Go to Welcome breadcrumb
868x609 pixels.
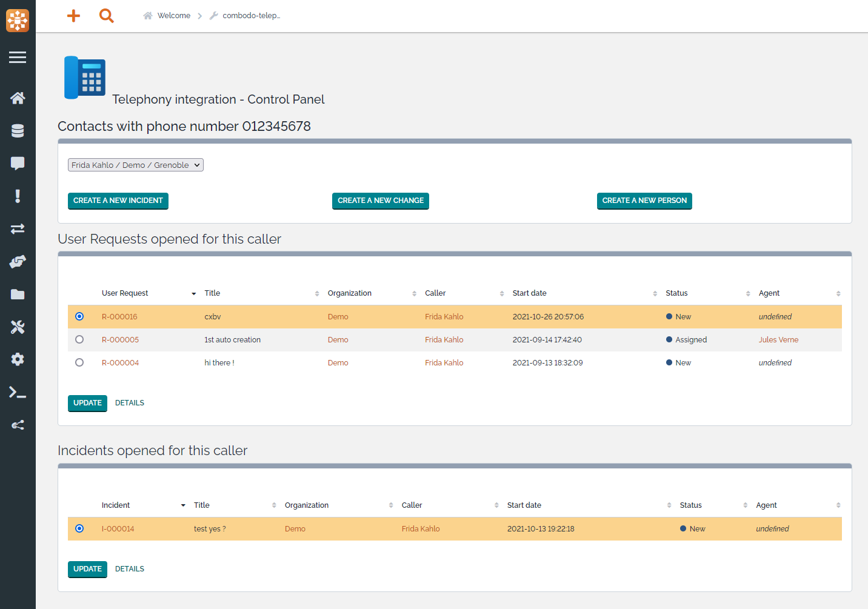click(173, 16)
